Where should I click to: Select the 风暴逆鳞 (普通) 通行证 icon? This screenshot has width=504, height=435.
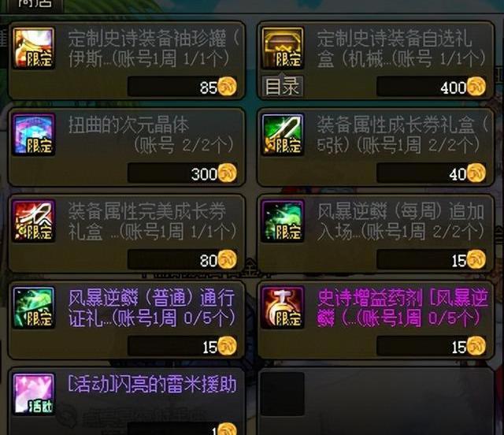click(34, 307)
